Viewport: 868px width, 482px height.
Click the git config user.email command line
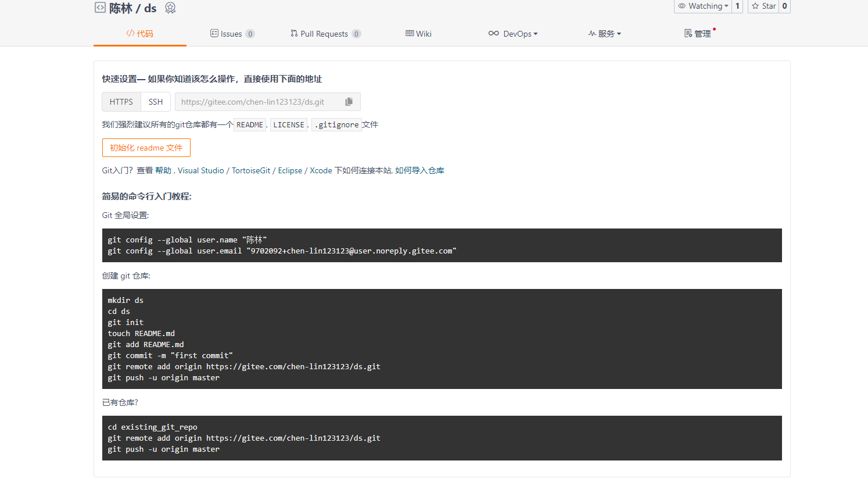[282, 251]
